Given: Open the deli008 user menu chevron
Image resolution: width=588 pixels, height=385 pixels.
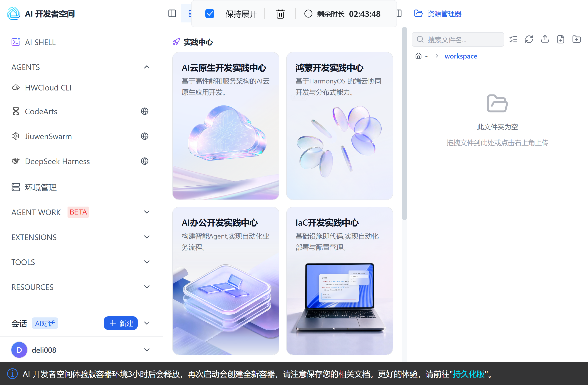Looking at the screenshot, I should 147,350.
